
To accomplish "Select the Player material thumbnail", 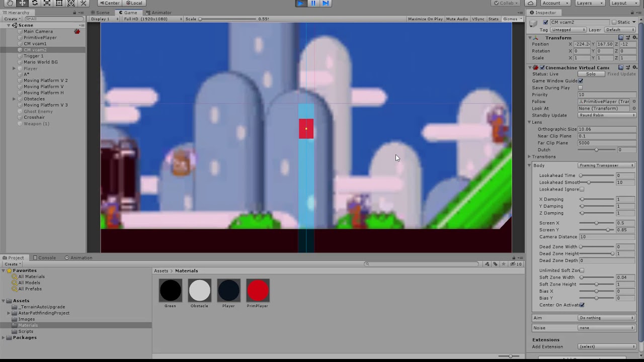I will (228, 291).
